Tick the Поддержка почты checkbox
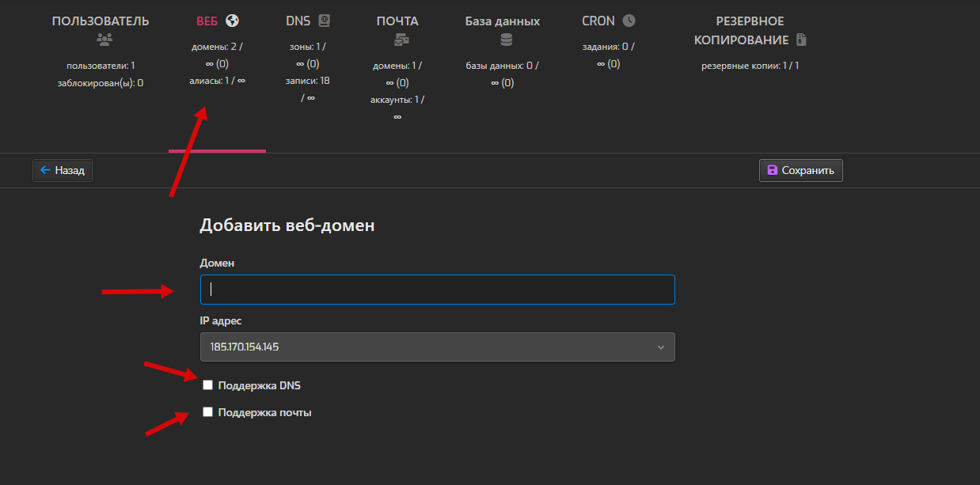This screenshot has width=980, height=485. click(208, 412)
